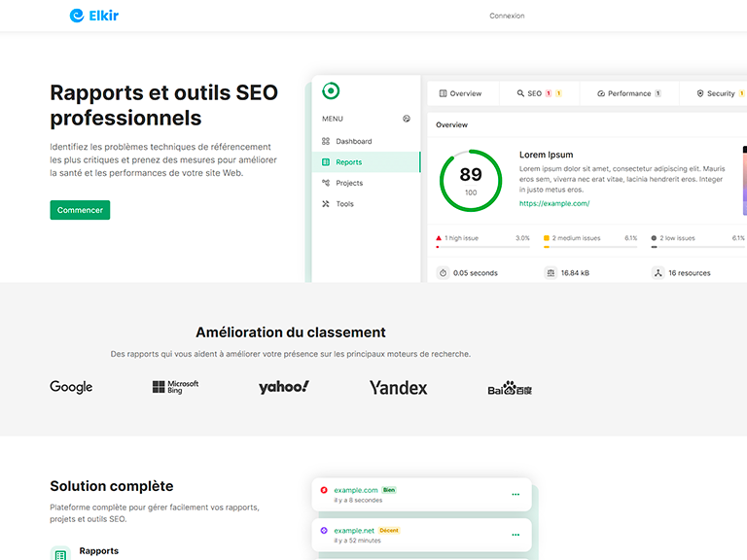This screenshot has height=560, width=747.
Task: Expand the three-dot options for example.net
Action: (516, 535)
